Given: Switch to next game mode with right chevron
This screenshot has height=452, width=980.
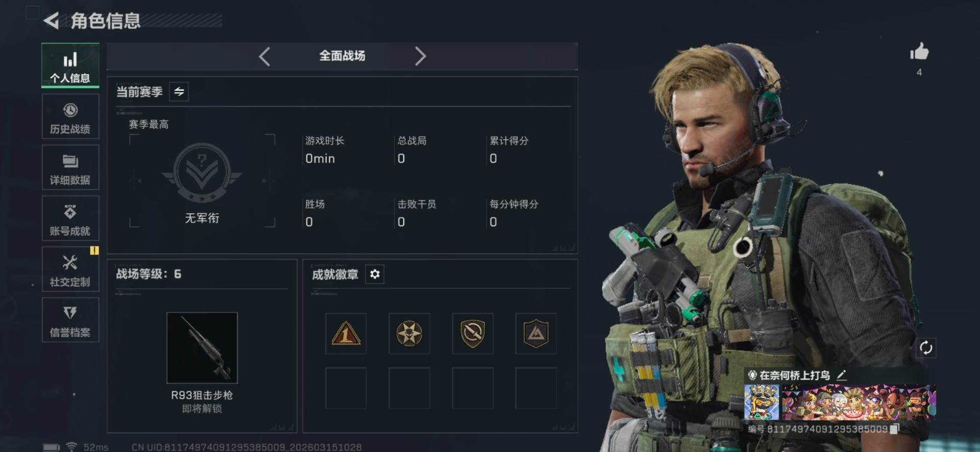Looking at the screenshot, I should pyautogui.click(x=420, y=56).
